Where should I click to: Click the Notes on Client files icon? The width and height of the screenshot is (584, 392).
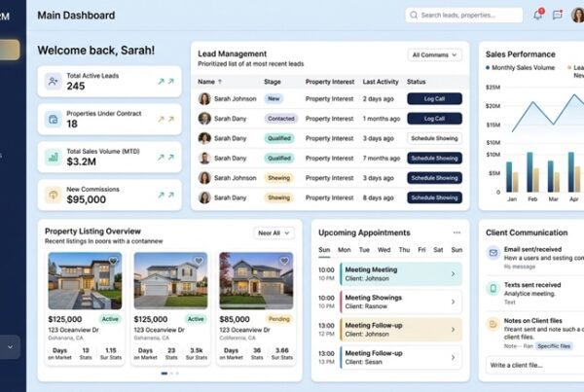pyautogui.click(x=493, y=324)
